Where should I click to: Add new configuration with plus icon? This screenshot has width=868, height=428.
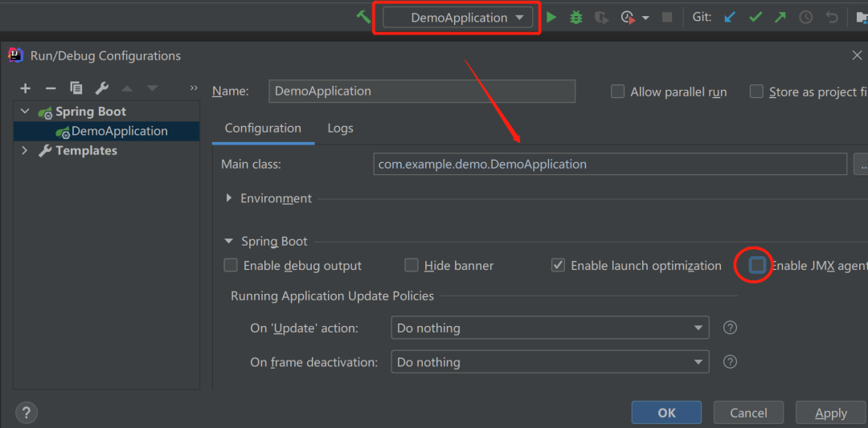pyautogui.click(x=26, y=88)
